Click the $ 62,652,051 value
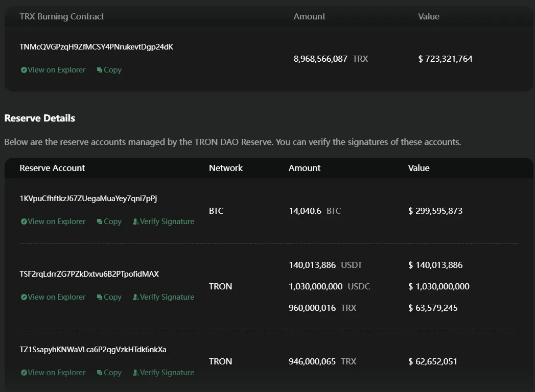 coord(433,362)
